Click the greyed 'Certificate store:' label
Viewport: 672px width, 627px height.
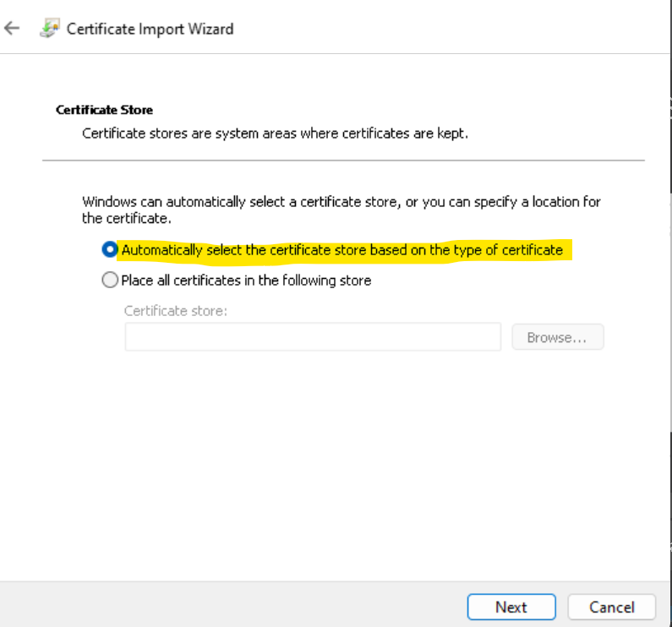(175, 311)
